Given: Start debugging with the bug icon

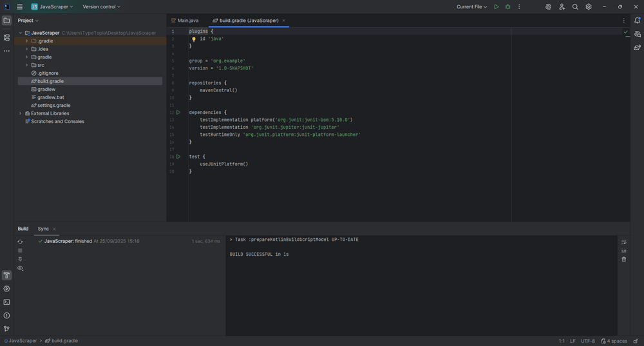Looking at the screenshot, I should 507,7.
